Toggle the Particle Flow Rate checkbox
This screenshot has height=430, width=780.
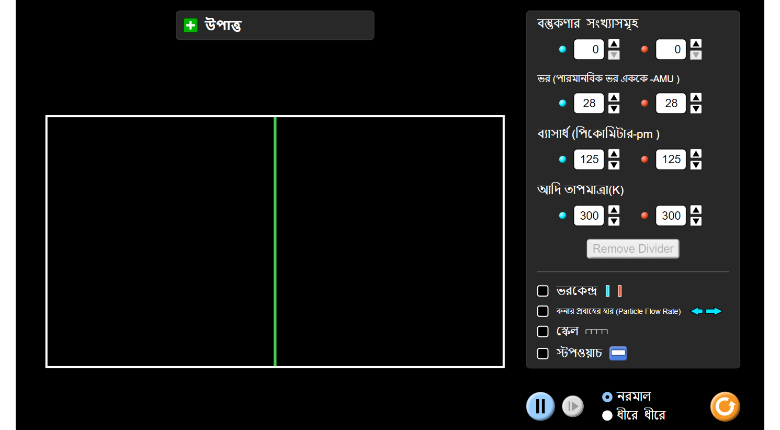coord(543,311)
